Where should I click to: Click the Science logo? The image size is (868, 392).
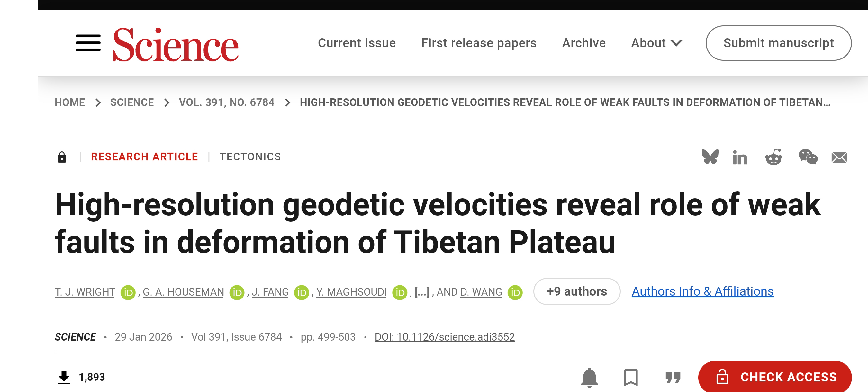tap(176, 45)
